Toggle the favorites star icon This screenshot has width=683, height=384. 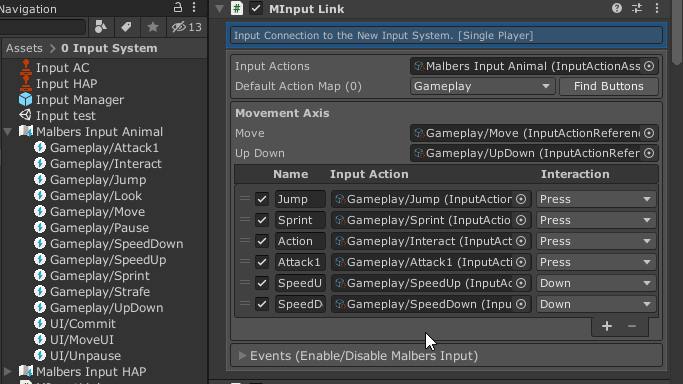152,27
